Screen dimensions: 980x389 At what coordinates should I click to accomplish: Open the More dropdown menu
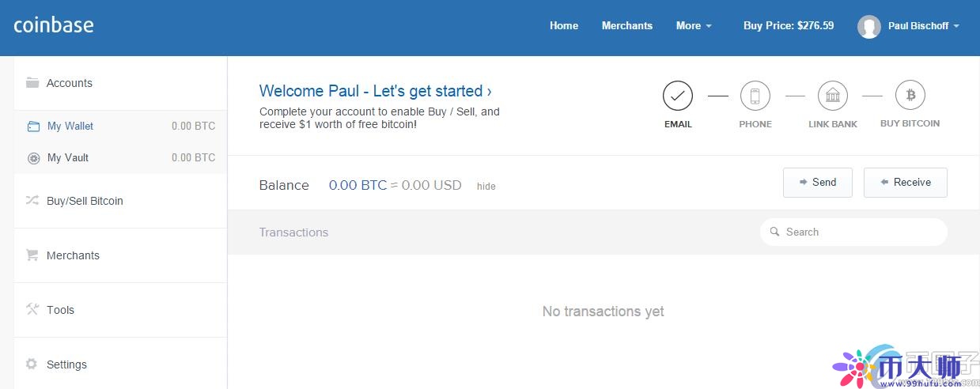tap(693, 25)
